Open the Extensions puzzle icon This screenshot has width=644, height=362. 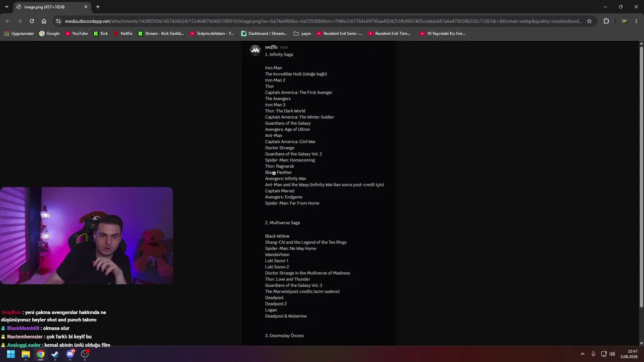click(x=606, y=21)
